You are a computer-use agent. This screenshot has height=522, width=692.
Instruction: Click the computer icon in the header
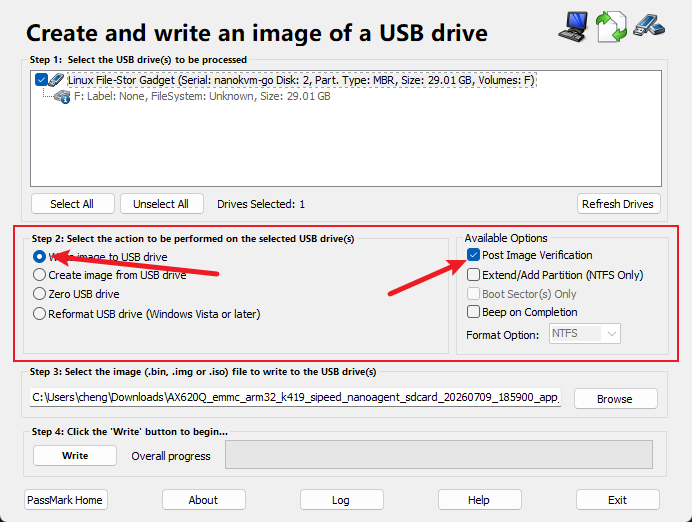(x=573, y=27)
